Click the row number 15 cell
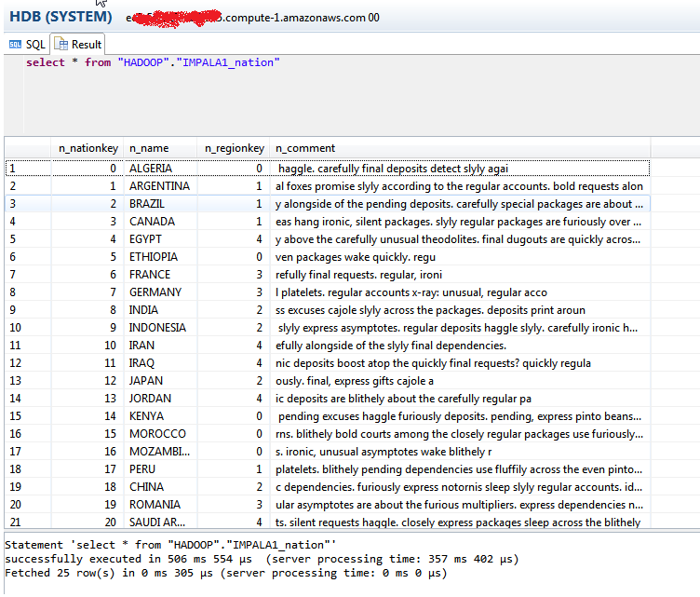 (28, 416)
